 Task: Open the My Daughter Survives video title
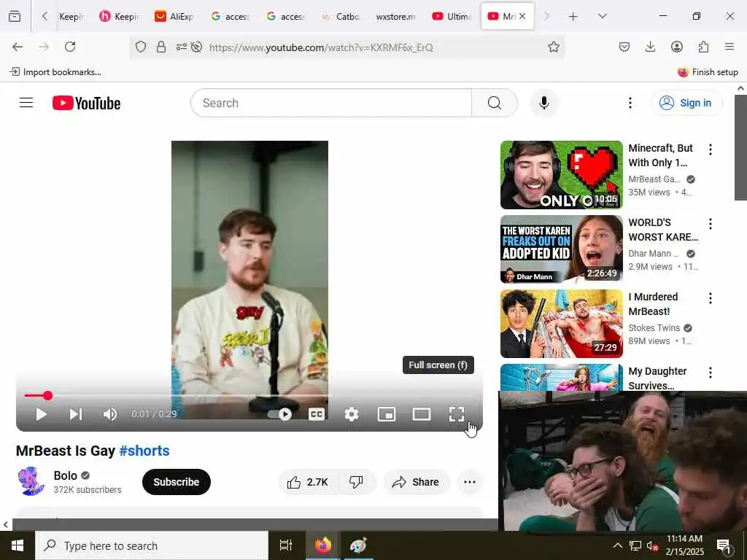657,378
